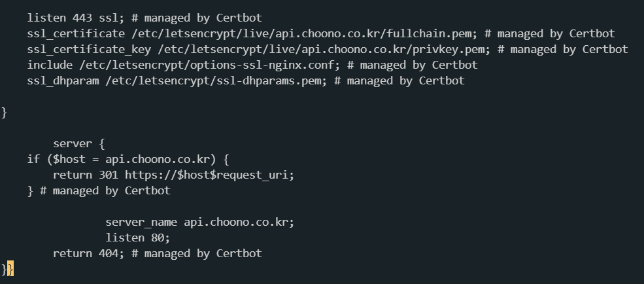The image size is (644, 284).
Task: Click the options-ssl-nginx.conf include path
Action: (210, 65)
